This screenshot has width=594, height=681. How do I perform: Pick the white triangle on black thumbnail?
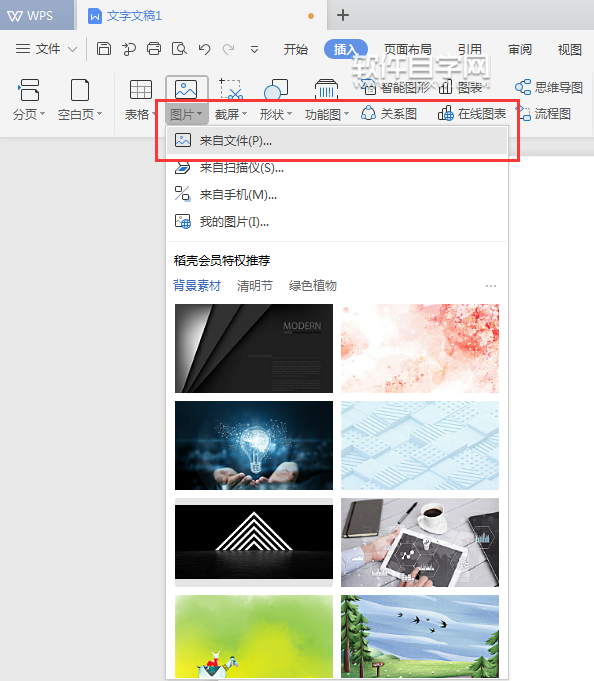[254, 542]
